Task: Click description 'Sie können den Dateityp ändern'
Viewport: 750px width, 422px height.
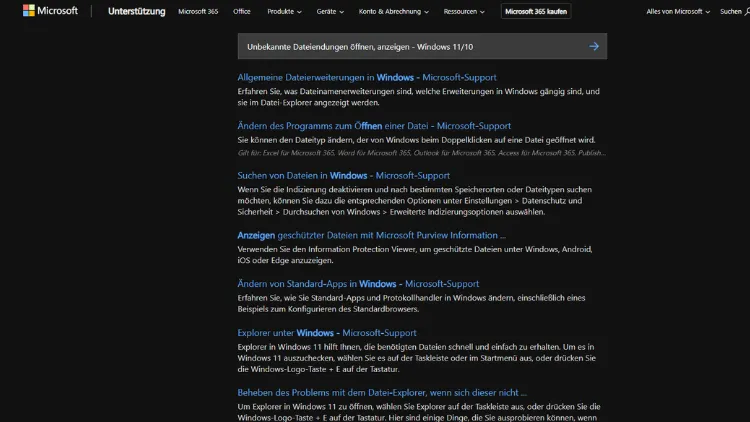Action: [x=416, y=140]
